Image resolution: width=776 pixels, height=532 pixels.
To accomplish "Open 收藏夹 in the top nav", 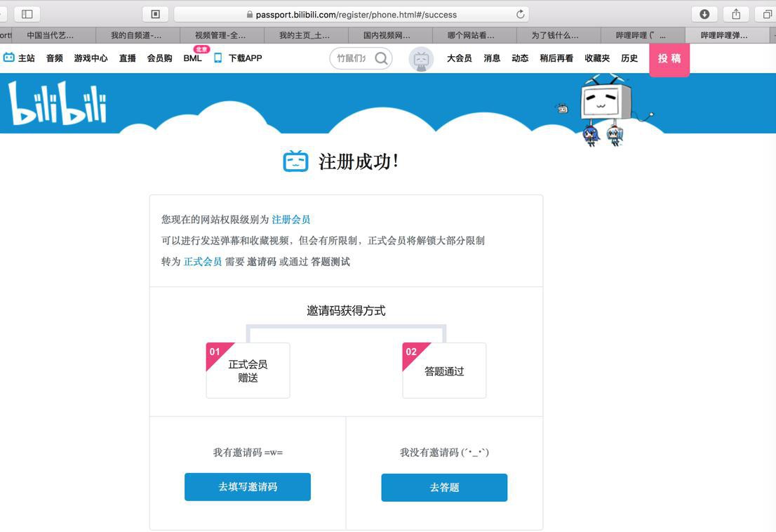I will pyautogui.click(x=597, y=58).
